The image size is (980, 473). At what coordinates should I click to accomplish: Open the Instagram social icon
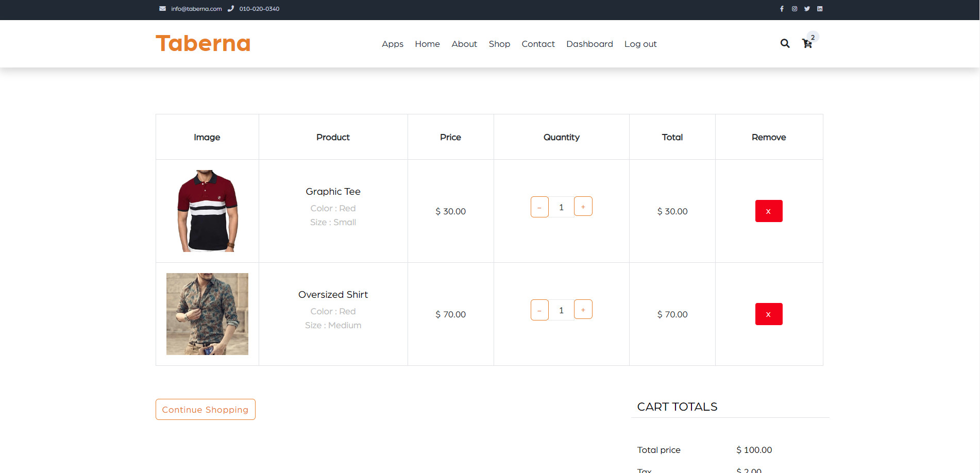coord(795,8)
